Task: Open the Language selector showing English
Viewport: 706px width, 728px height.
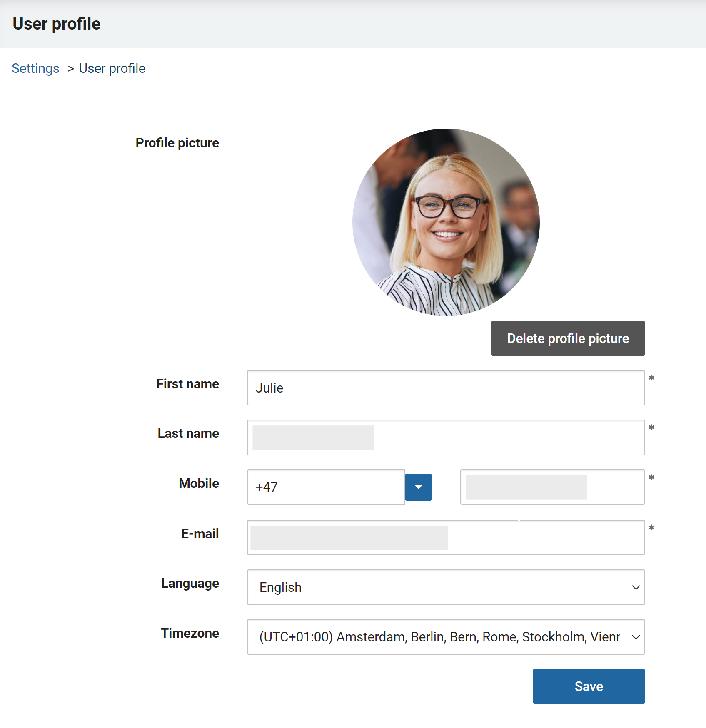Action: click(x=446, y=587)
